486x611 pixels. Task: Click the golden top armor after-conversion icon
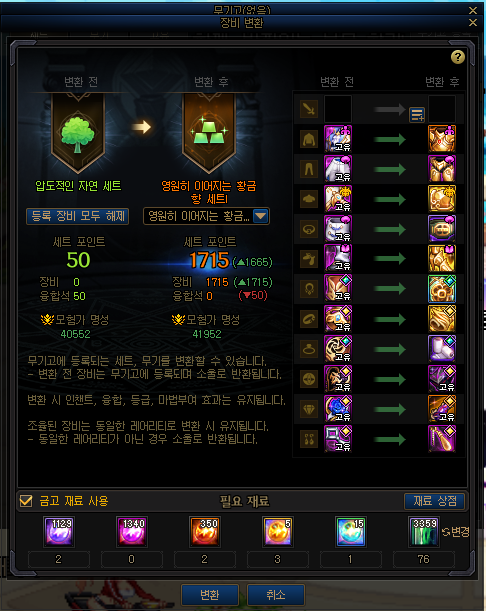click(442, 139)
